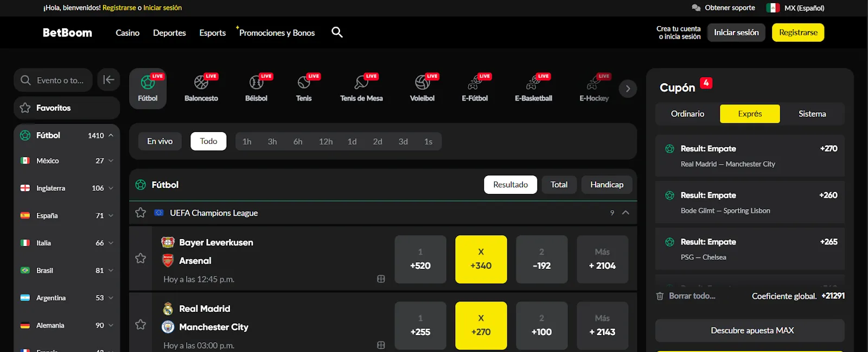Select the Baloncesto live sport icon
Viewport: 868px width, 352px height.
click(201, 88)
